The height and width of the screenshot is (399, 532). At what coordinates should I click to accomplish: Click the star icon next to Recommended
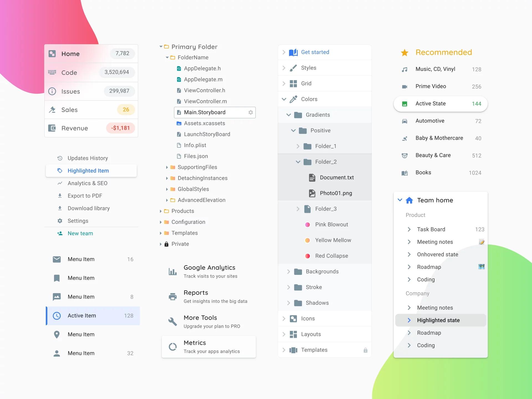405,52
